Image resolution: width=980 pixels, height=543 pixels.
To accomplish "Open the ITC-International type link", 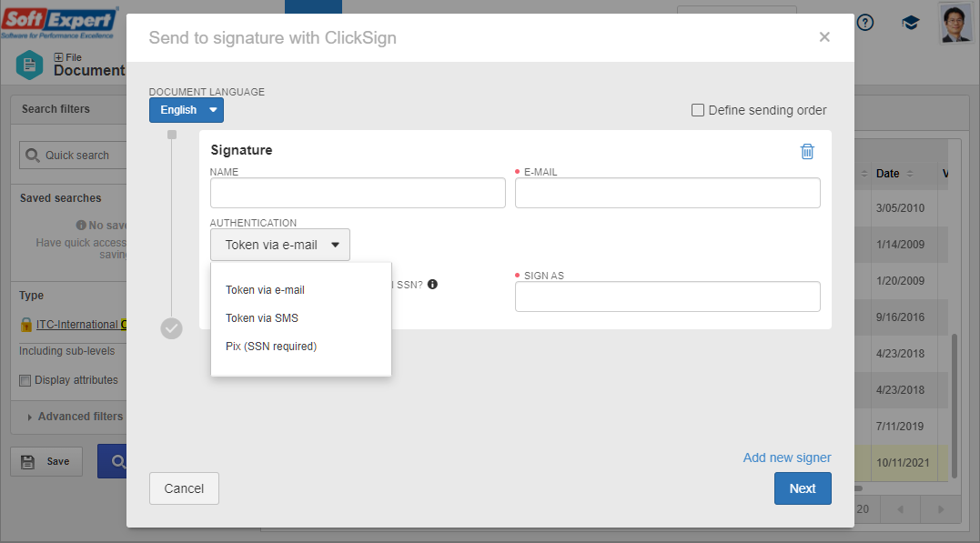I will [81, 325].
